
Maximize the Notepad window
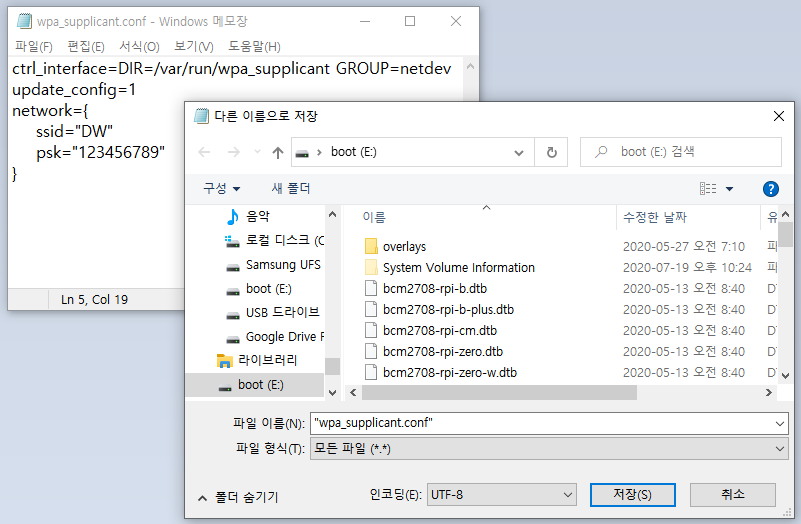point(410,21)
